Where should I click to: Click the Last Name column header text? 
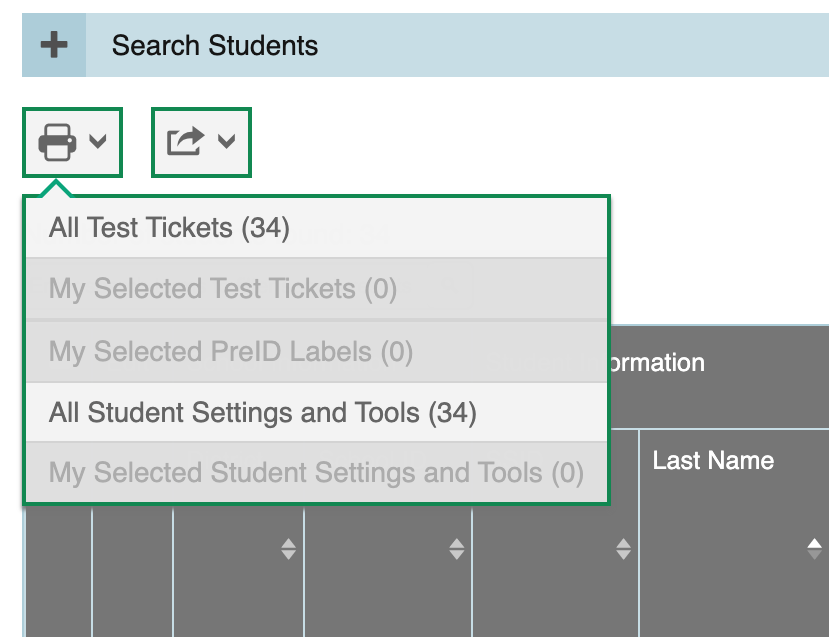tap(713, 461)
